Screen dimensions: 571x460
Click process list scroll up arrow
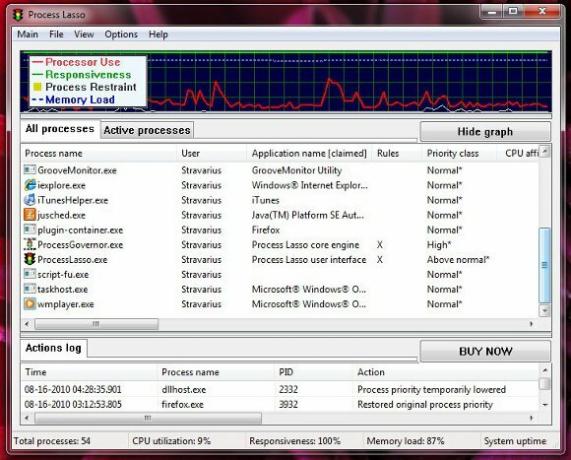click(545, 151)
